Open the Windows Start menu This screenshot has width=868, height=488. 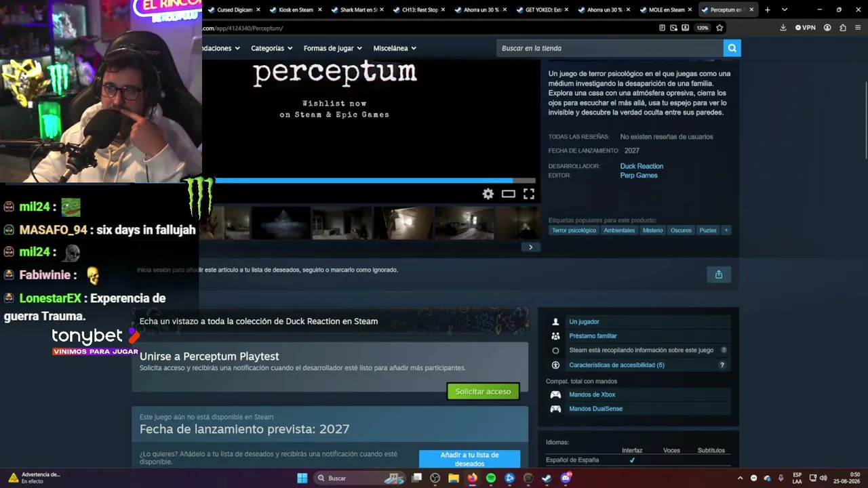302,478
